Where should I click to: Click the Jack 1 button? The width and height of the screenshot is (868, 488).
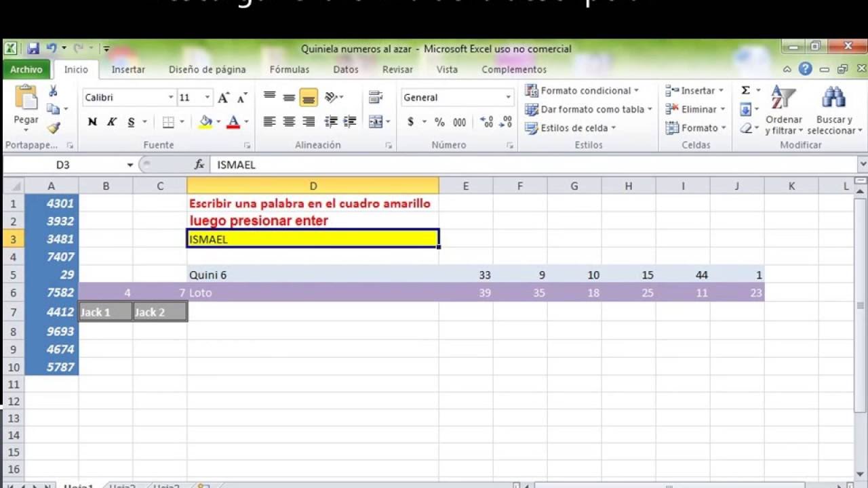106,312
